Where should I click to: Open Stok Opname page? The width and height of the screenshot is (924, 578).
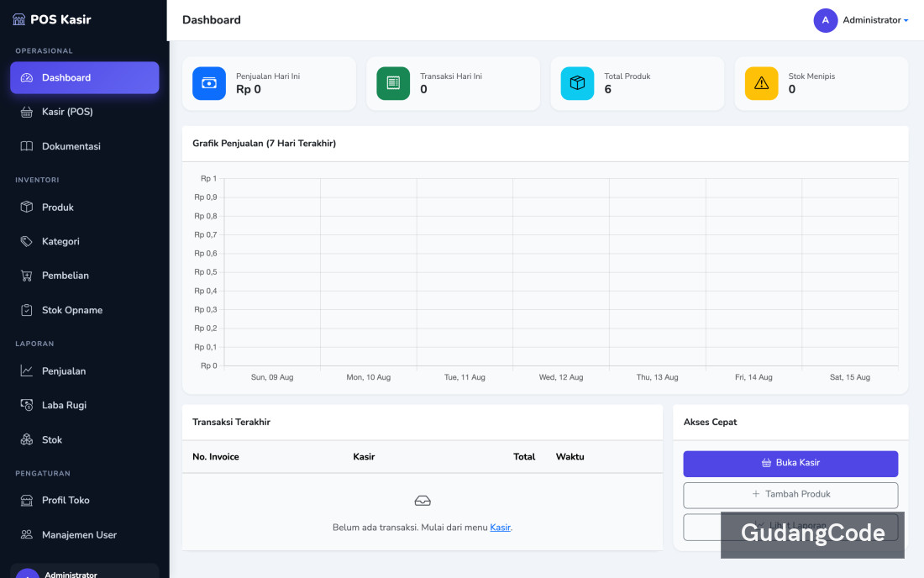[84, 310]
